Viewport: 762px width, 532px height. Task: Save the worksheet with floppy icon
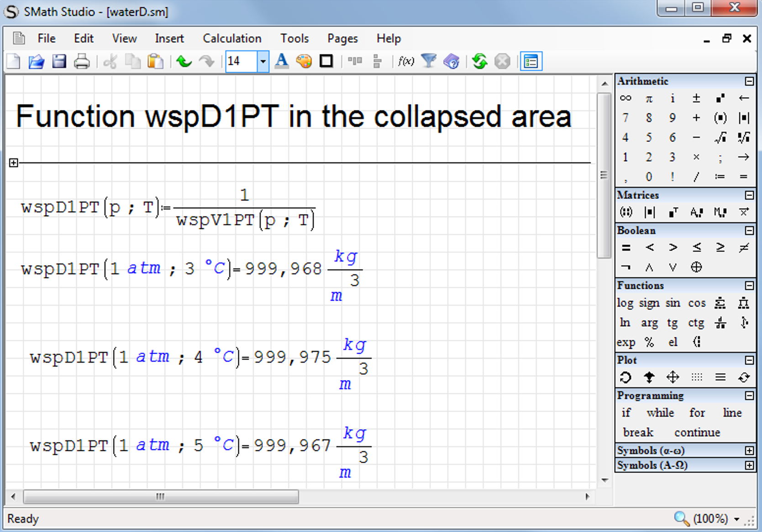59,61
